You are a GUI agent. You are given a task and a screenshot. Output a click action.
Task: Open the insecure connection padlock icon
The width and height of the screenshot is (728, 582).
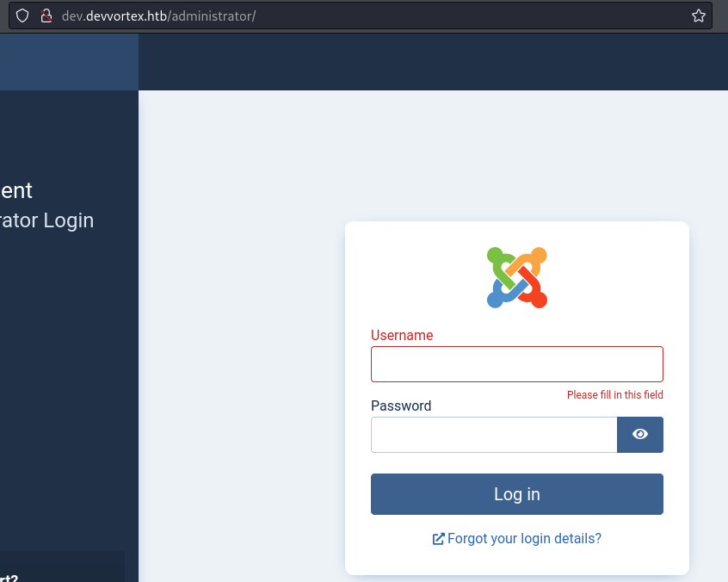[x=46, y=15]
